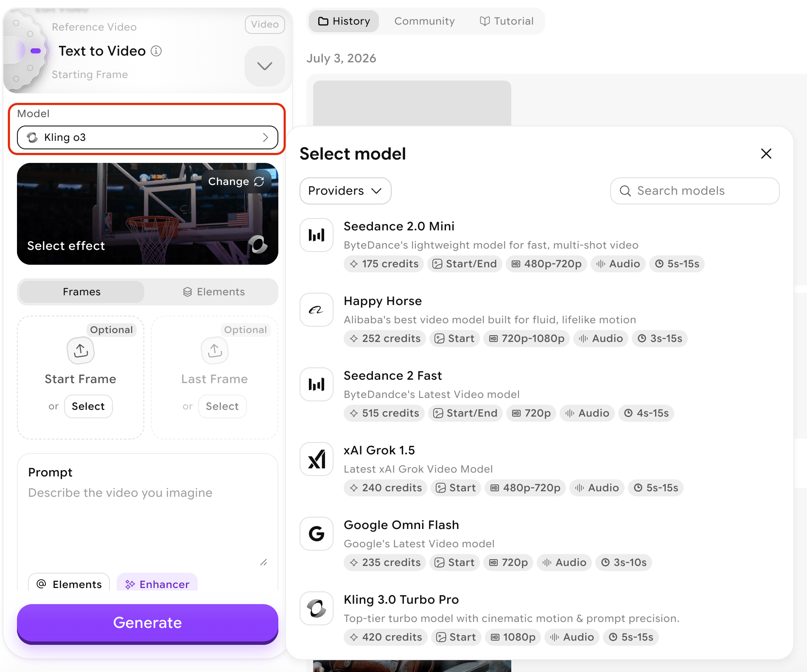Select the Kling 3.0 Turbo Pro model
Viewport: 807px width, 672px height.
click(540, 619)
